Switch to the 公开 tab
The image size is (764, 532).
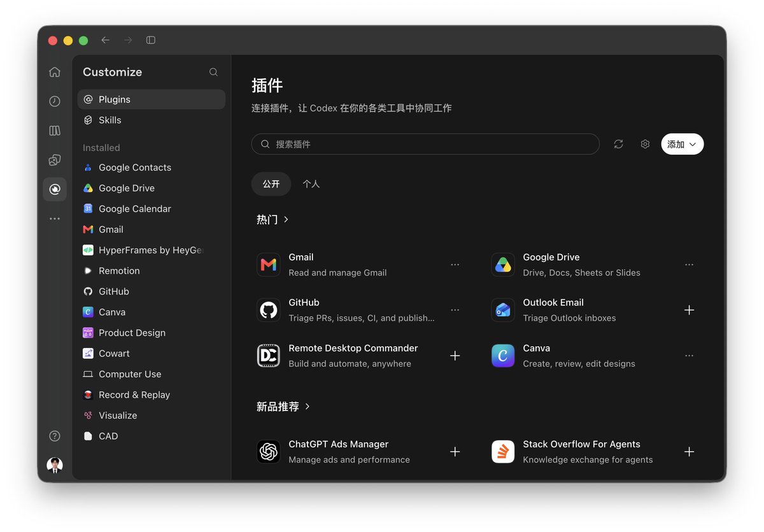(x=271, y=184)
